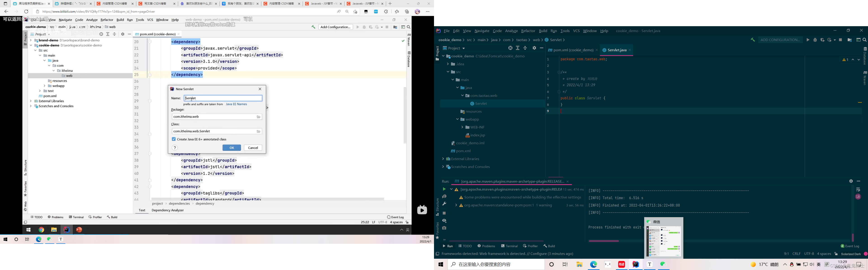Image resolution: width=868 pixels, height=270 pixels.
Task: Click the soft-wrap icon in Run console
Action: 858,190
